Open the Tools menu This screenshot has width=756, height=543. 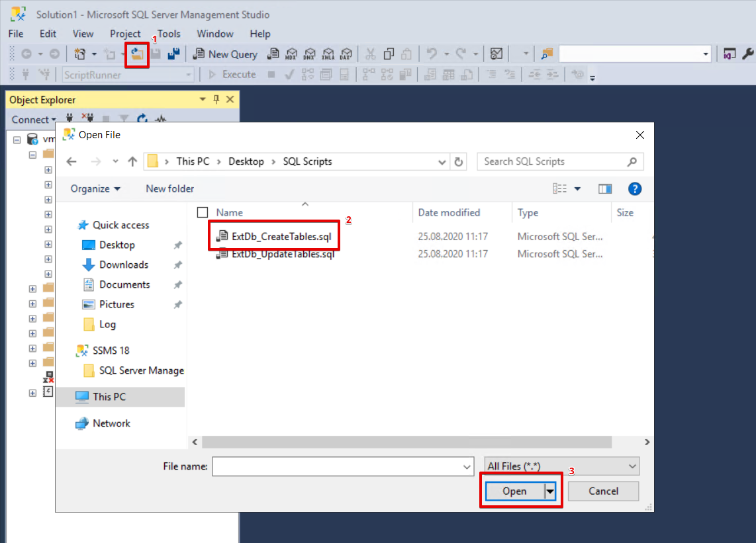click(x=169, y=34)
